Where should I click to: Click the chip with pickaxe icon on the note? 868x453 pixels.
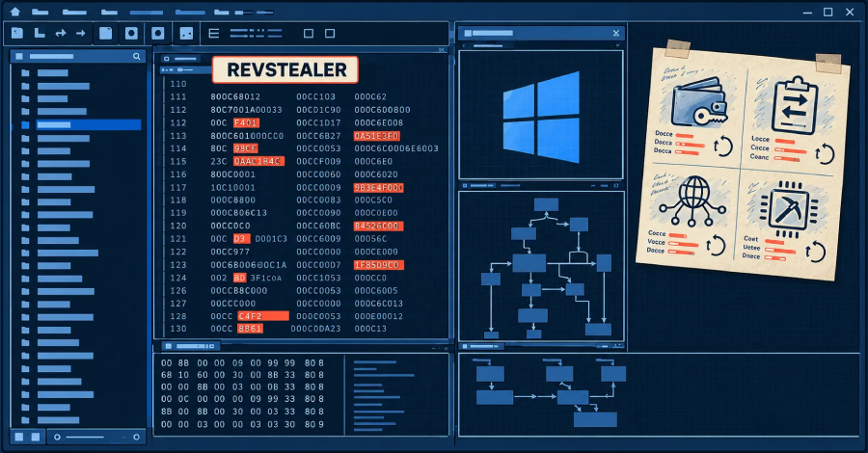click(788, 208)
